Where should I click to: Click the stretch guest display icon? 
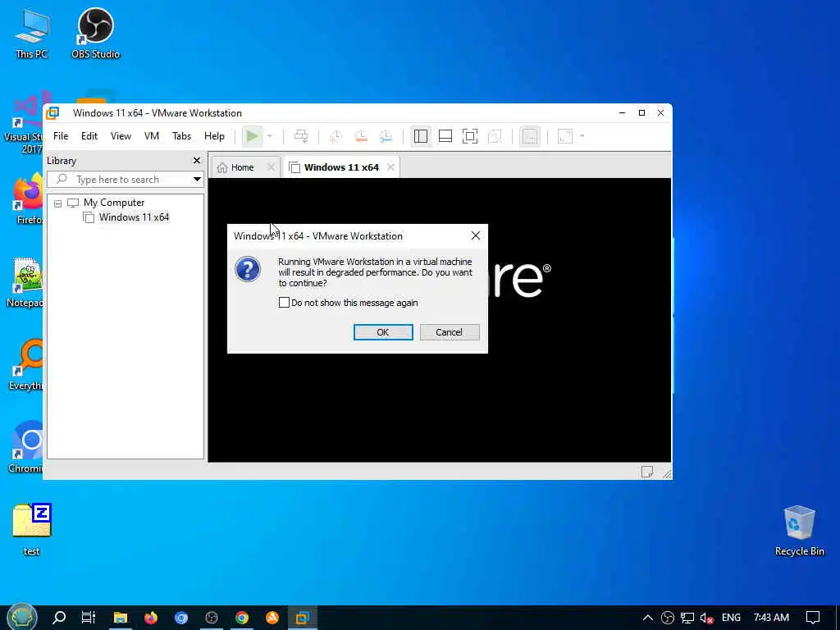click(565, 136)
